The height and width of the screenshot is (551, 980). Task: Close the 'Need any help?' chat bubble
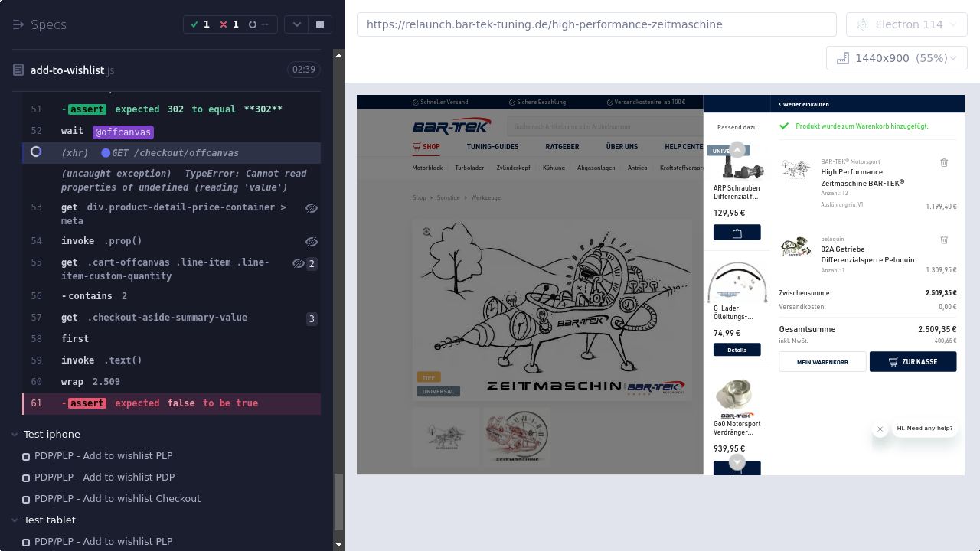[880, 429]
